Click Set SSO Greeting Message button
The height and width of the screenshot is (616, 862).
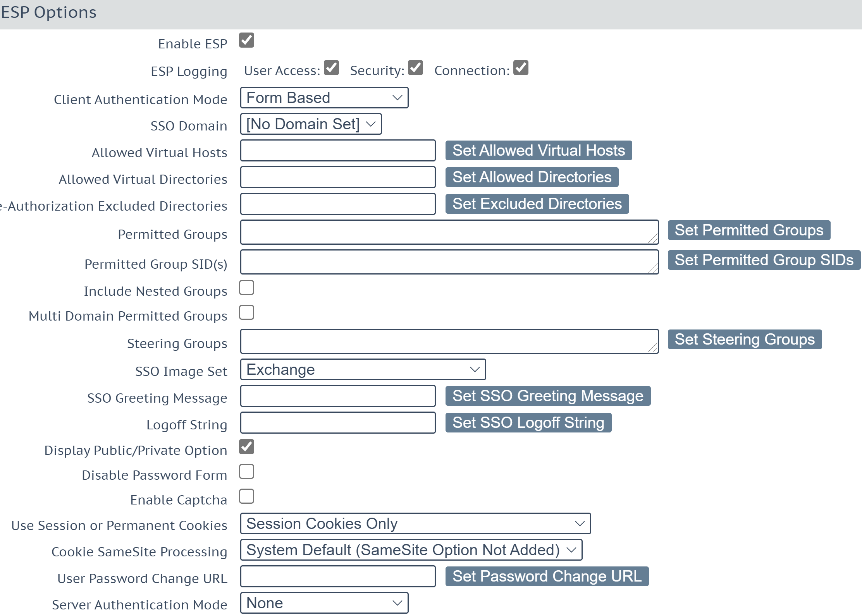coord(548,396)
